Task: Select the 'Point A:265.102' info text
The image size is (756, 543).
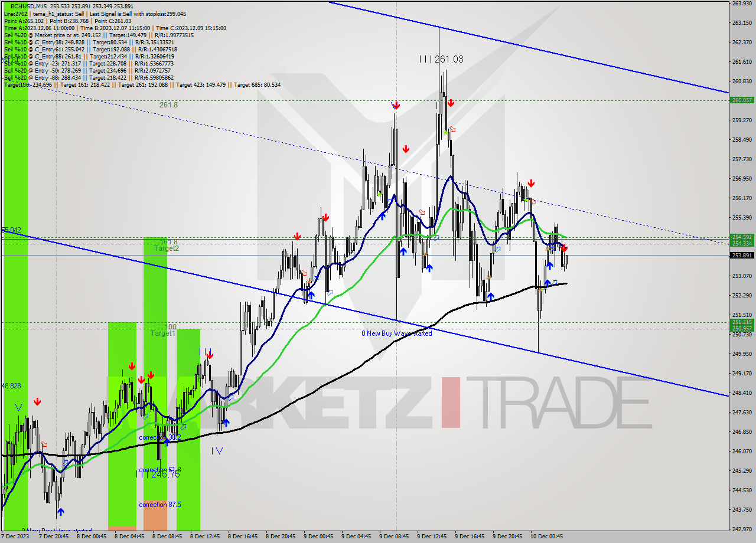Action: click(24, 21)
